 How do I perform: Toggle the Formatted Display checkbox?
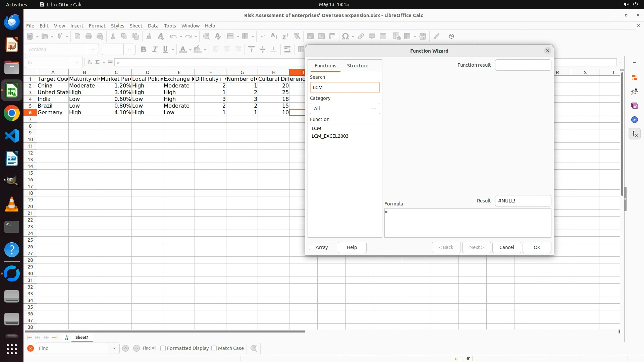163,348
